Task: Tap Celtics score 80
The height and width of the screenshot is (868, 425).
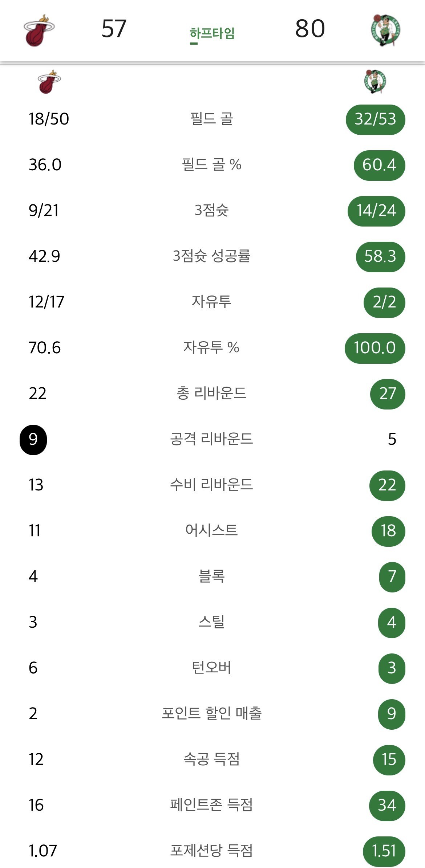Action: point(310,29)
